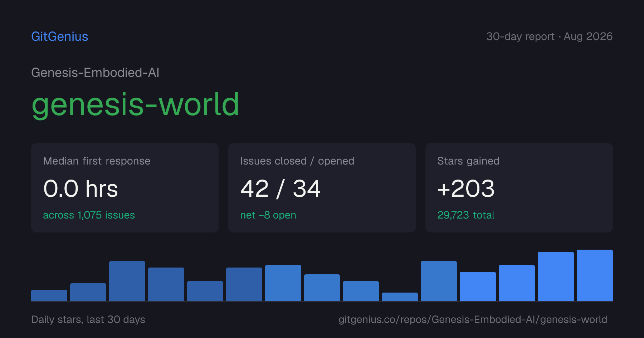Click 'across 1,075 issues' text

[89, 215]
